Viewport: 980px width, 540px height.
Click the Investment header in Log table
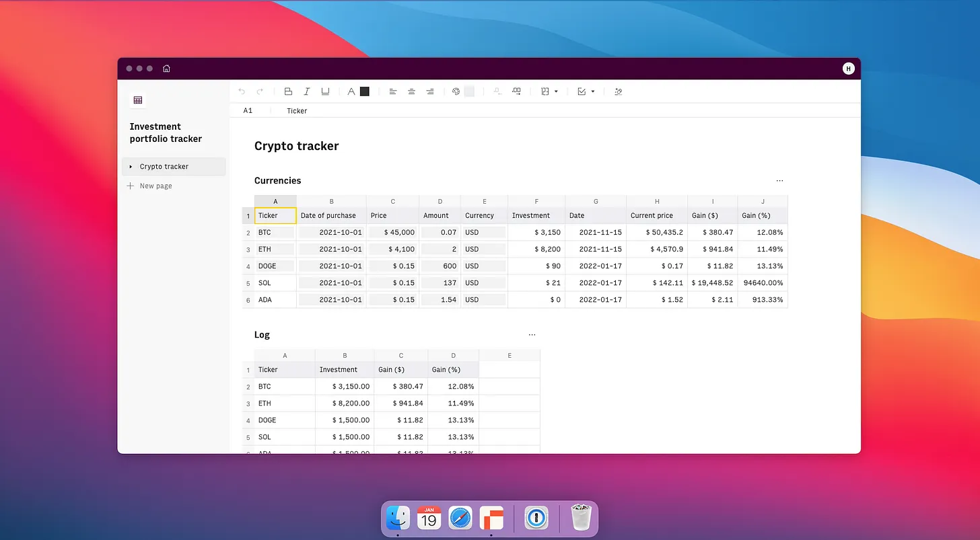[345, 370]
